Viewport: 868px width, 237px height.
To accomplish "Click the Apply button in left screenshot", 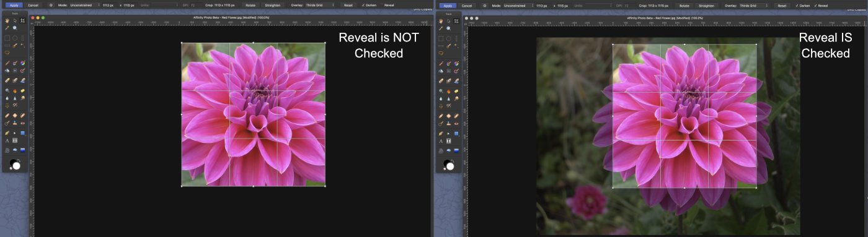I will point(14,5).
